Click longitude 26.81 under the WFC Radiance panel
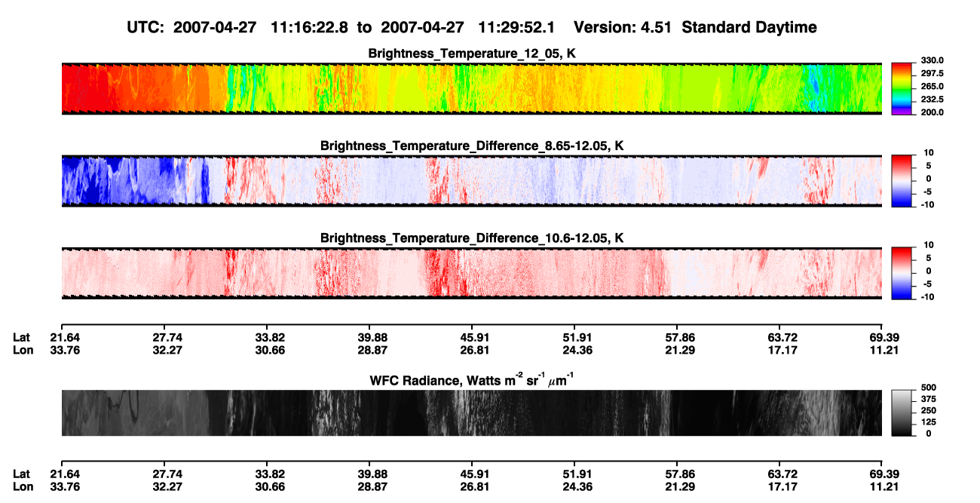Viewport: 980px width, 503px height. tap(471, 486)
